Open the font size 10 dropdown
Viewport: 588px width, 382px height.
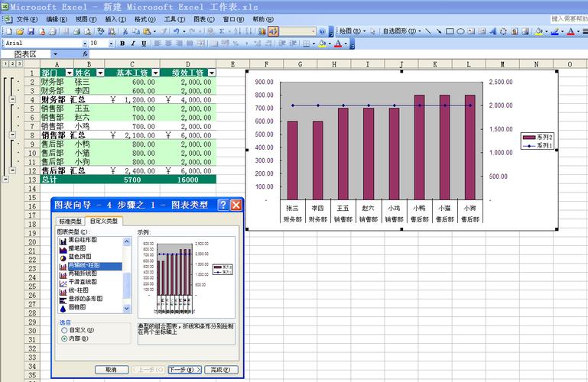(x=111, y=44)
